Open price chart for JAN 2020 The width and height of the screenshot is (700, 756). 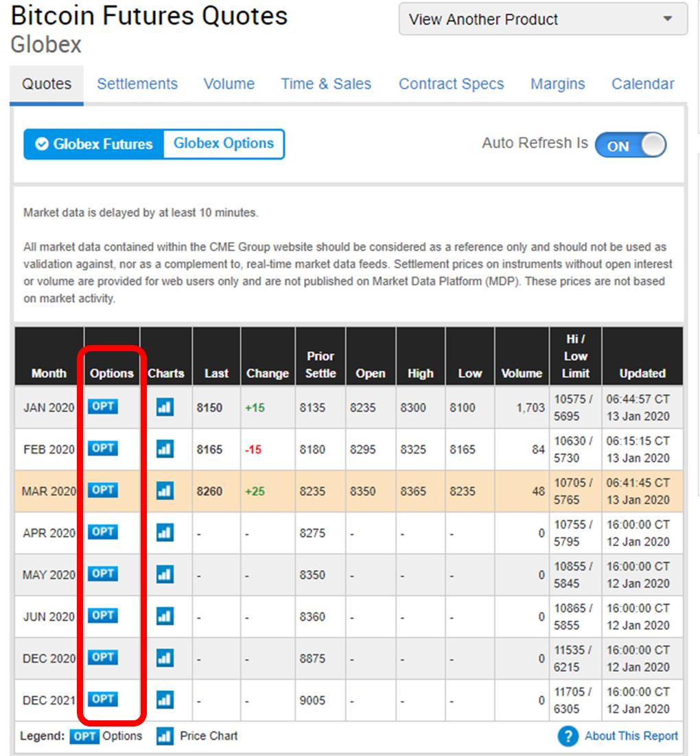[x=165, y=407]
